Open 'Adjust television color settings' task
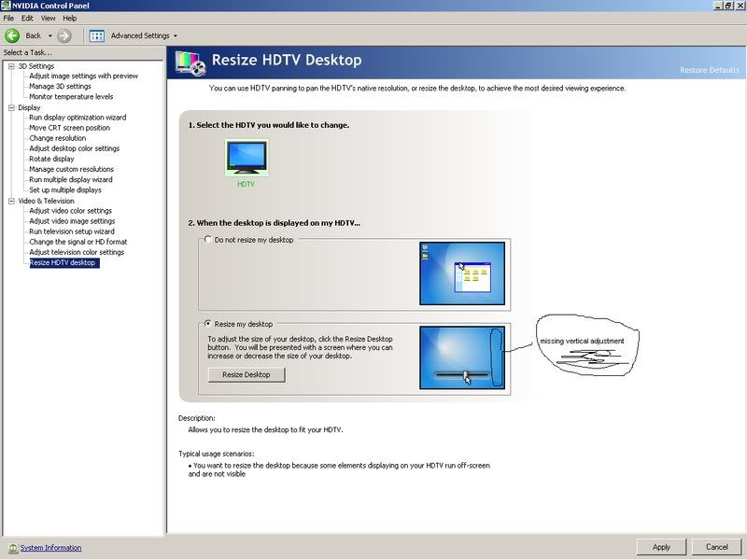This screenshot has width=747, height=560. (77, 252)
